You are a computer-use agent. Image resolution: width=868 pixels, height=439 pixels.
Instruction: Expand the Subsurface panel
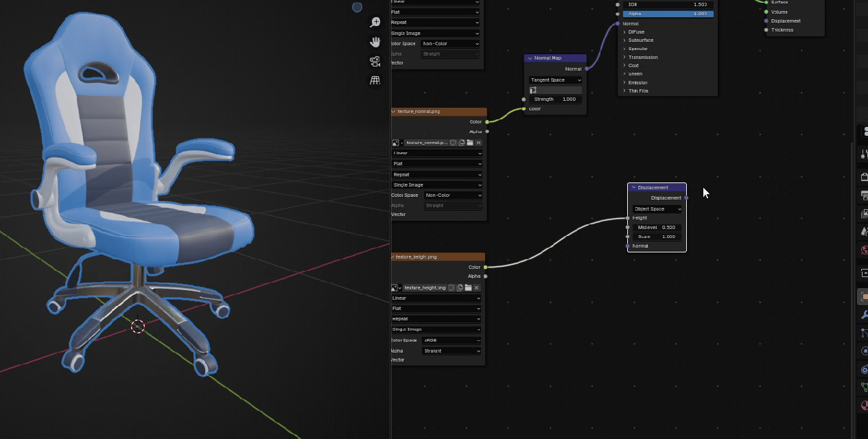624,40
